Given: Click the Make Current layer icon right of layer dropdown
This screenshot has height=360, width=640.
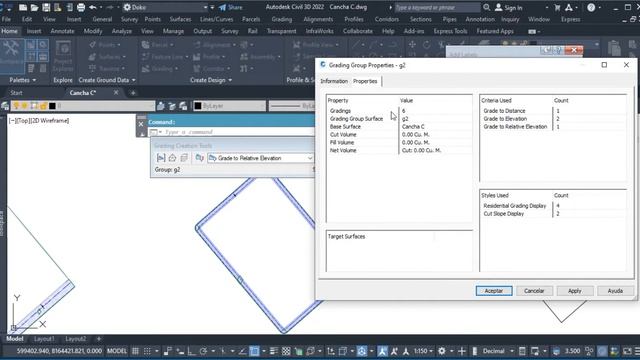Looking at the screenshot, I should click(161, 106).
